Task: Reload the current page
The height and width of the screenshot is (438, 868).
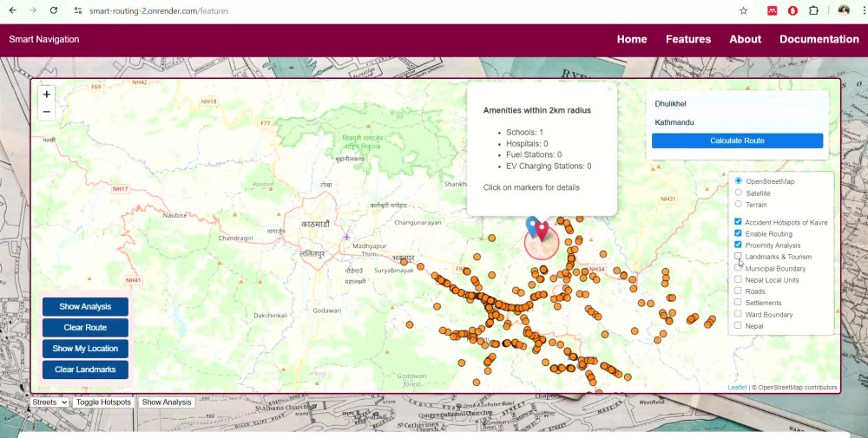Action: point(54,10)
